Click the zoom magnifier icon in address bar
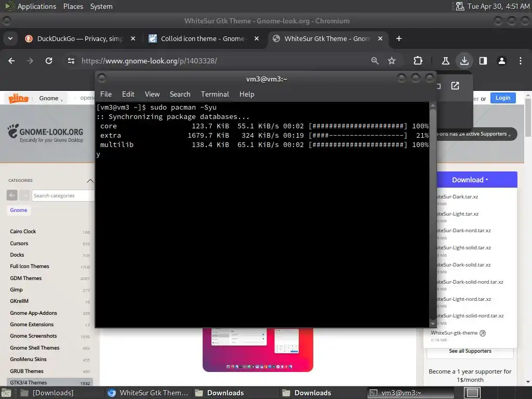Screen dimensions: 532x399 375,61
